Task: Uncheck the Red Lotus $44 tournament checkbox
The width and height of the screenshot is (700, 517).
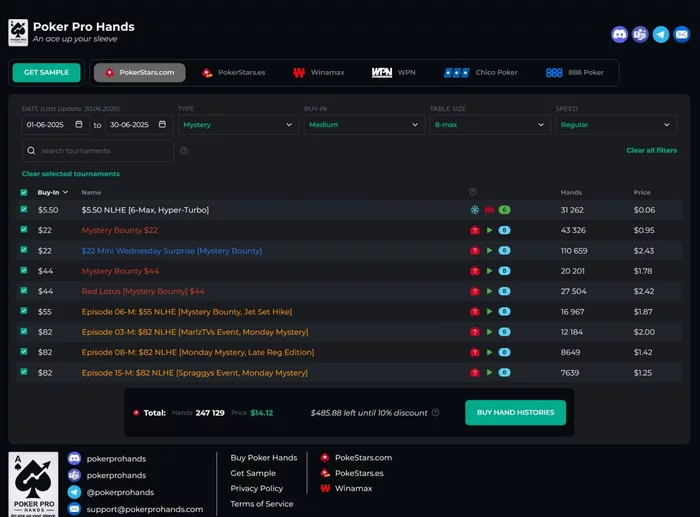Action: (x=24, y=290)
